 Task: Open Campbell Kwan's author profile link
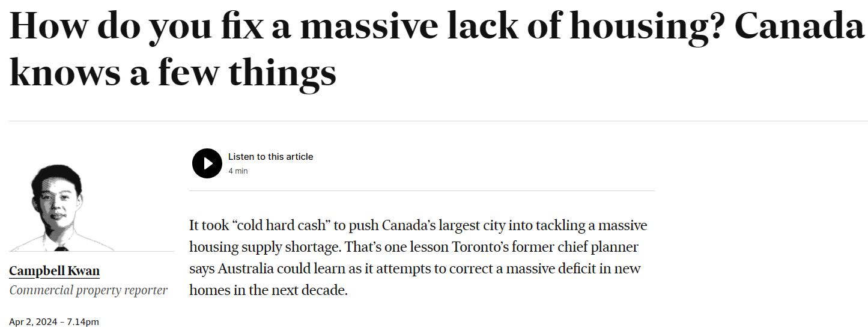55,272
